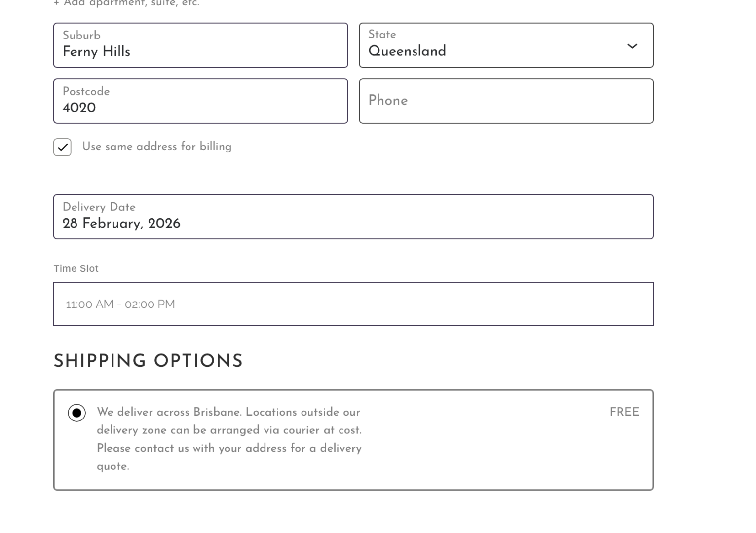Click the empty Phone field
756x533 pixels.
[506, 101]
